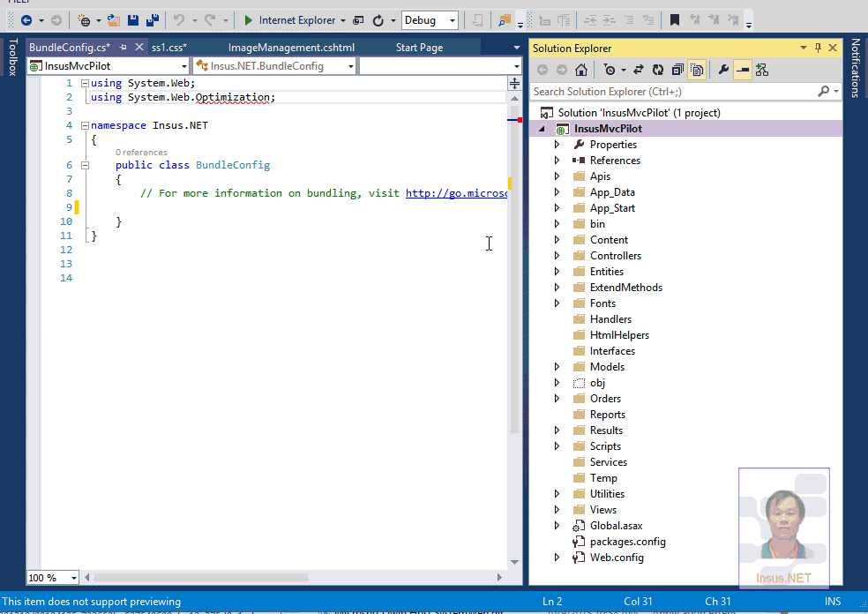Open Properties via the wrench icon
The width and height of the screenshot is (868, 614).
tap(723, 70)
